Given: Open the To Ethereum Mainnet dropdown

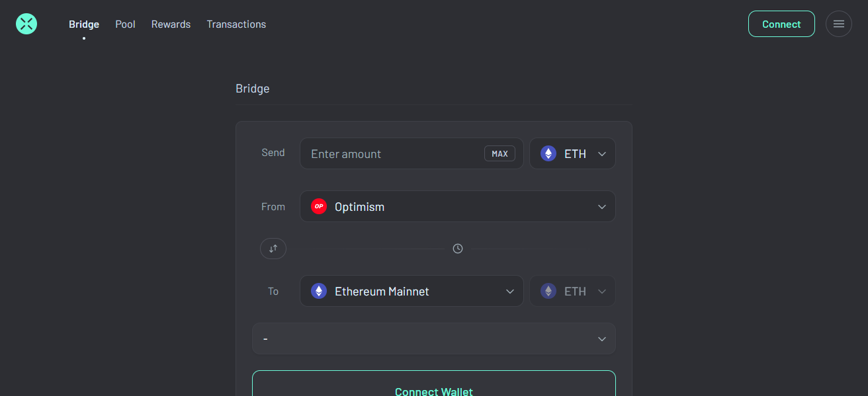Looking at the screenshot, I should 412,291.
